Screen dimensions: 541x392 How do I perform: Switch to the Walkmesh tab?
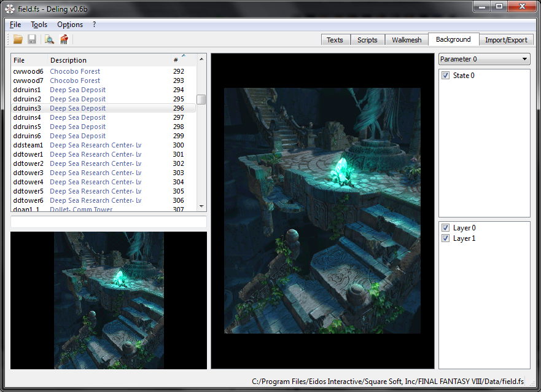pyautogui.click(x=407, y=40)
